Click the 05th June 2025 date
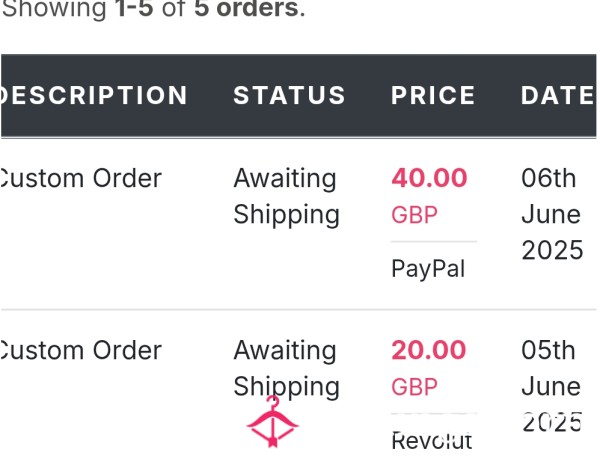 pyautogui.click(x=552, y=386)
